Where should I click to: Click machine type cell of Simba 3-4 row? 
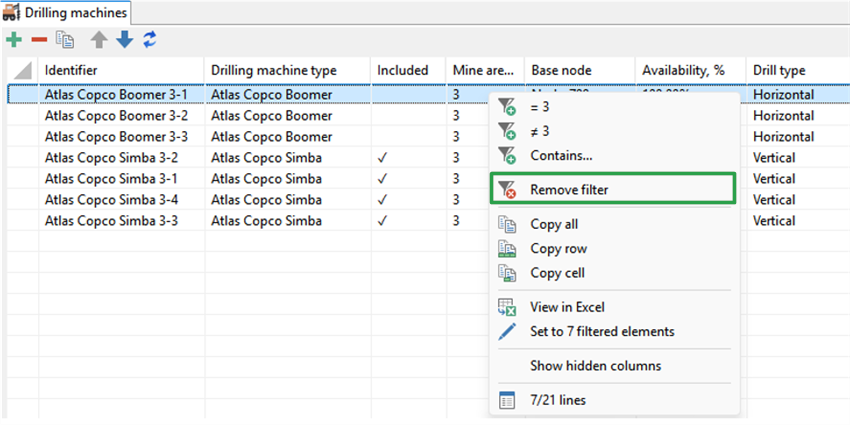288,200
